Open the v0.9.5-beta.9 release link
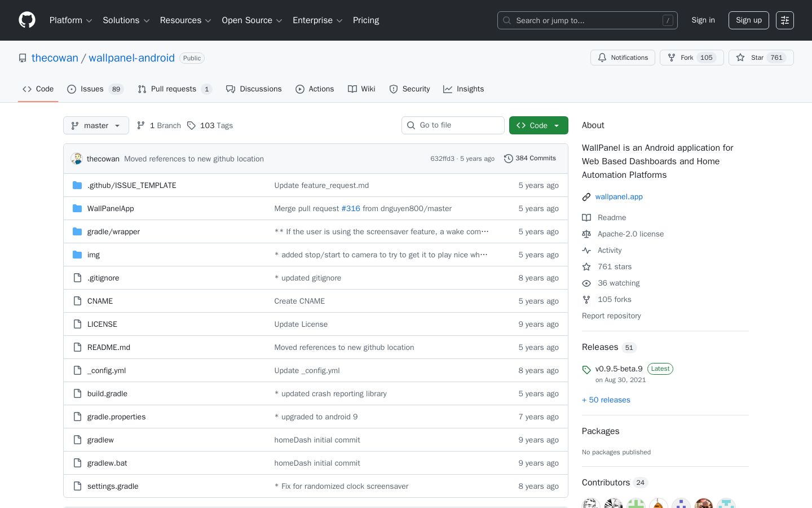 tap(619, 369)
